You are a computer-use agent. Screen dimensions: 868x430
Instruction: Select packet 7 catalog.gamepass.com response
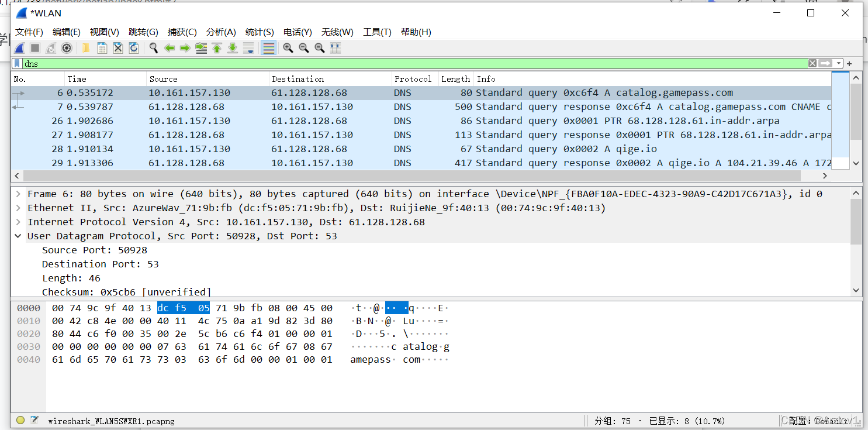coord(421,106)
